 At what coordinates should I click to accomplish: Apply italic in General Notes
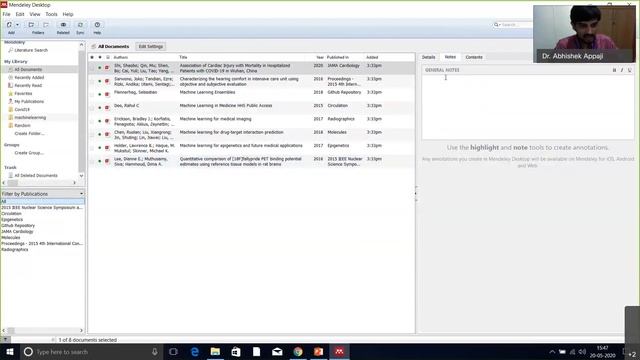(622, 70)
